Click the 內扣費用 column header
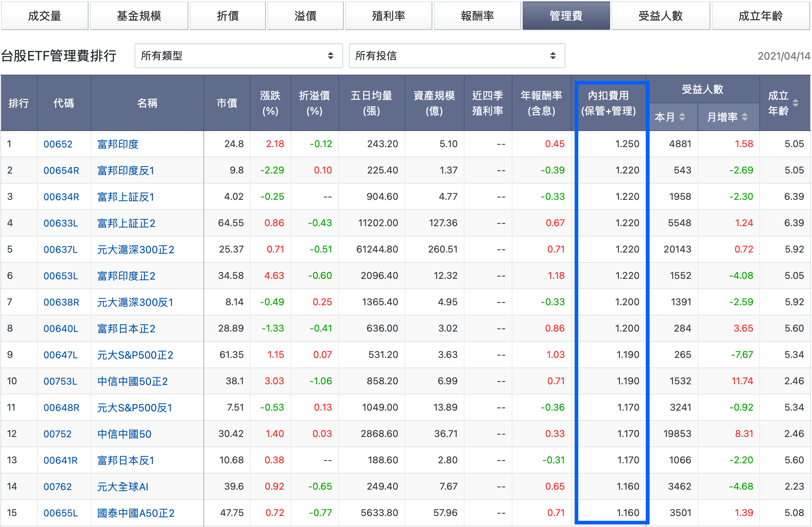The width and height of the screenshot is (812, 527). click(608, 103)
